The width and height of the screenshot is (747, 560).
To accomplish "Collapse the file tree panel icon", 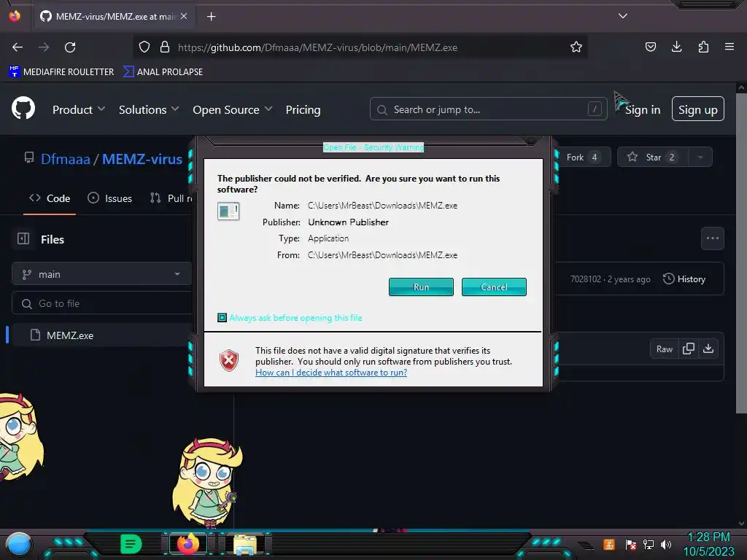I will [x=23, y=238].
